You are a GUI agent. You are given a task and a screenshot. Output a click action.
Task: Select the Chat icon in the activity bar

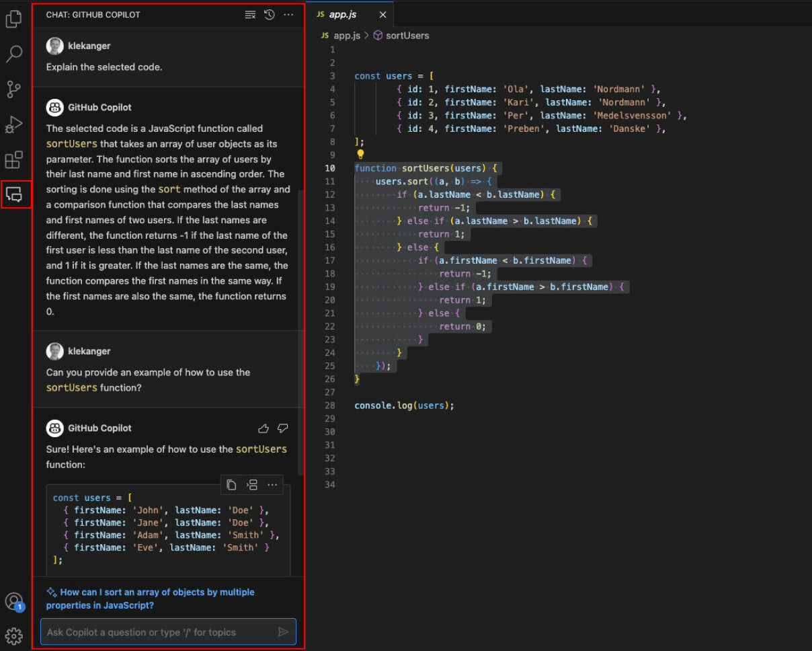coord(15,194)
